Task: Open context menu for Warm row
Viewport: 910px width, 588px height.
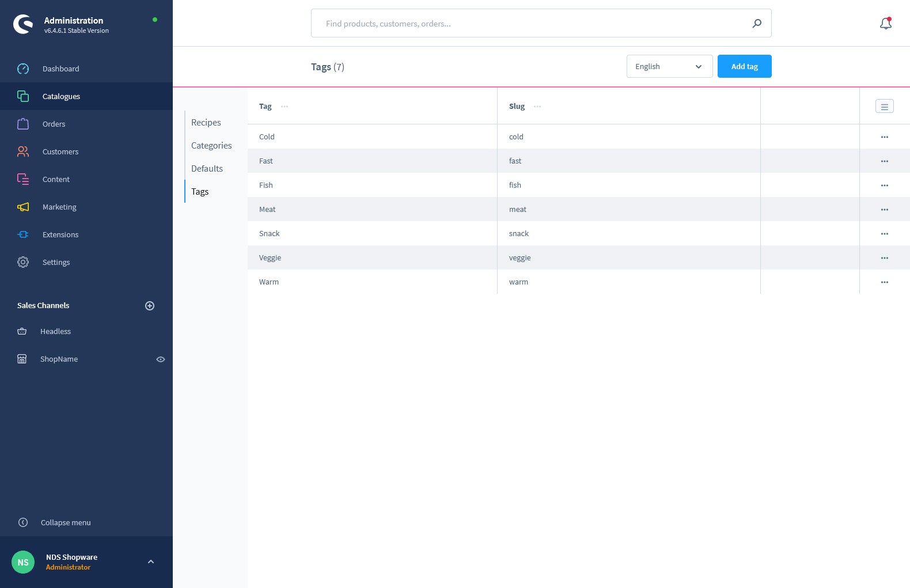Action: (885, 282)
